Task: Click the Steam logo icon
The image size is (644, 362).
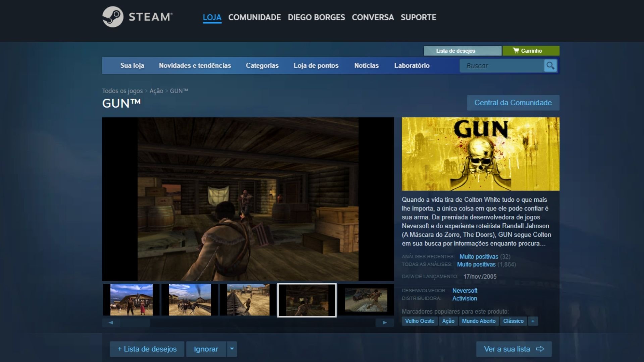Action: pyautogui.click(x=113, y=17)
